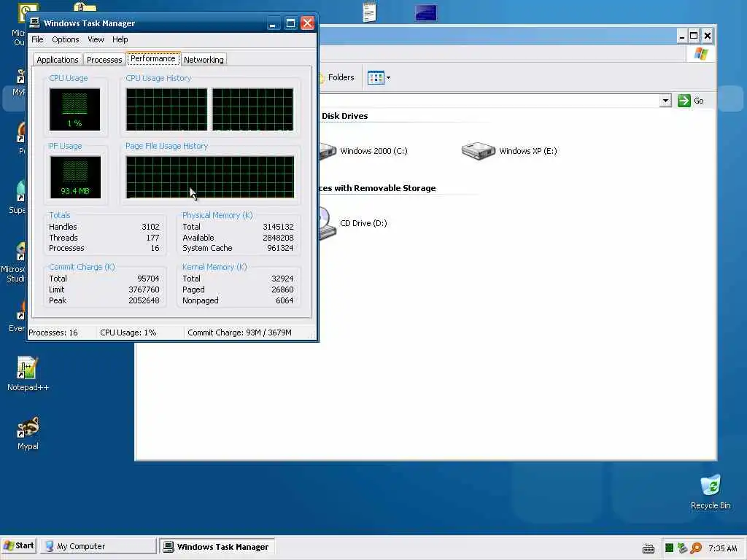Click the status bar Processes: 16 entry
747x560 pixels.
[53, 332]
